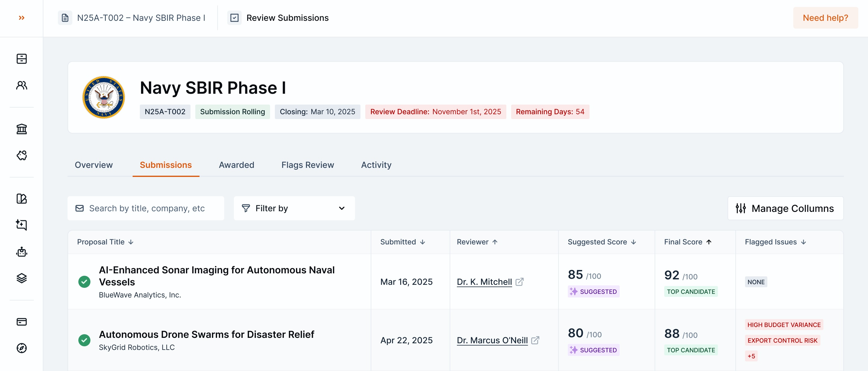This screenshot has width=868, height=371.
Task: Open the sparkle chat icon in sidebar
Action: (x=22, y=225)
